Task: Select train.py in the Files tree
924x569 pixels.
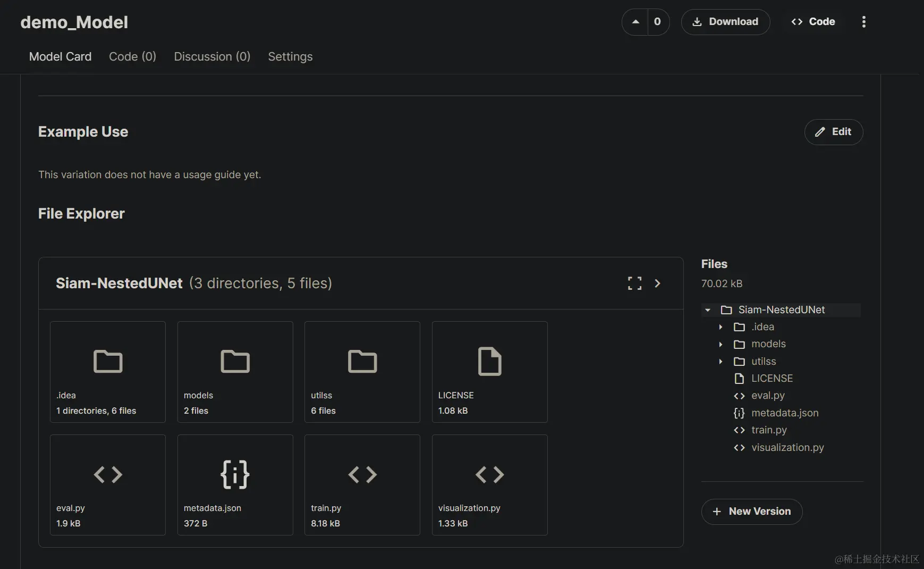Action: (x=769, y=430)
